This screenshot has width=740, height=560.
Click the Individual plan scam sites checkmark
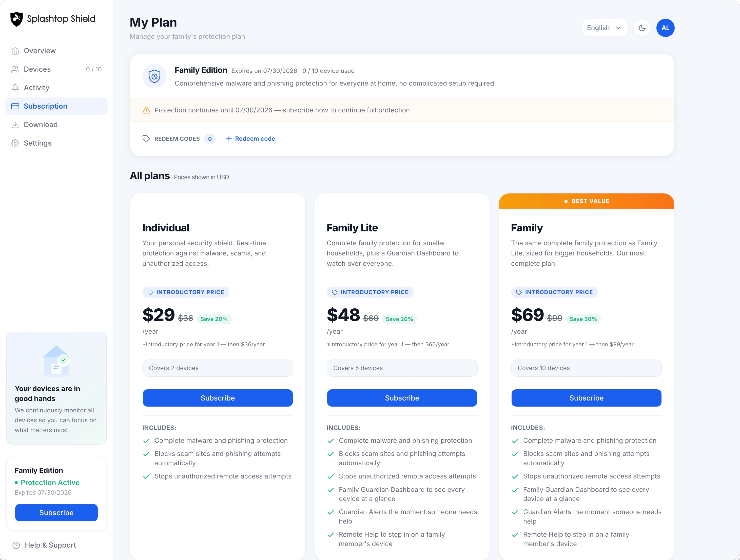146,454
